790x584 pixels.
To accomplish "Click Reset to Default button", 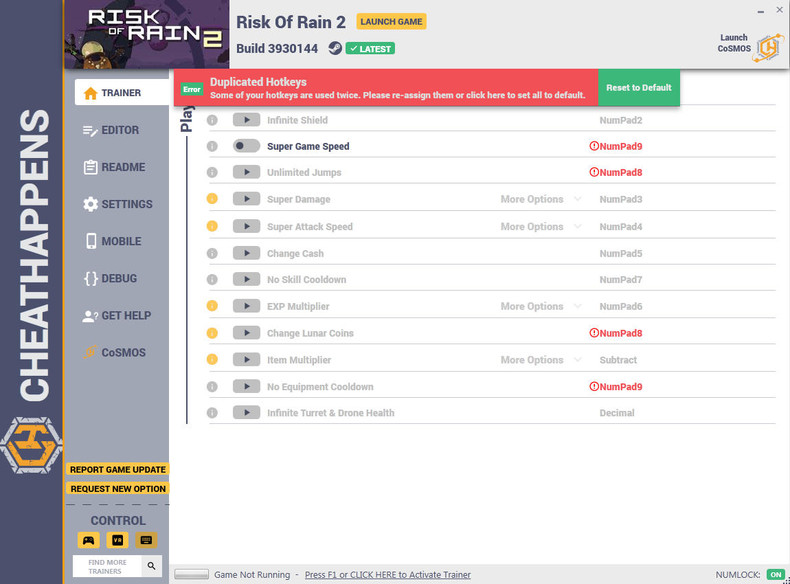I will tap(639, 88).
